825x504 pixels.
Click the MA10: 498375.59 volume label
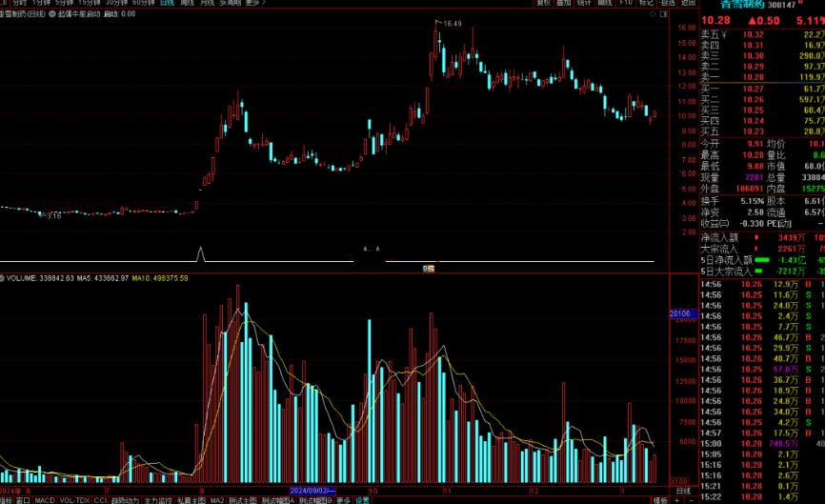pyautogui.click(x=160, y=278)
